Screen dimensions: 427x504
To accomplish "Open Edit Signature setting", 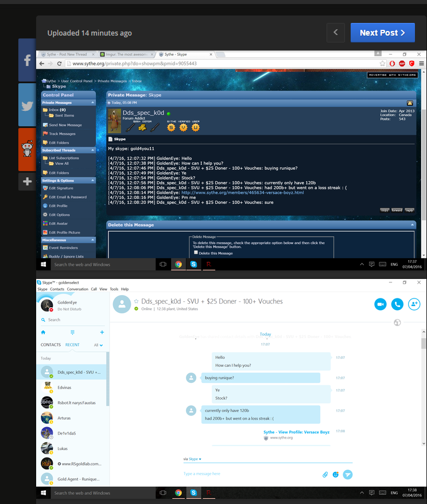I will pyautogui.click(x=61, y=188).
